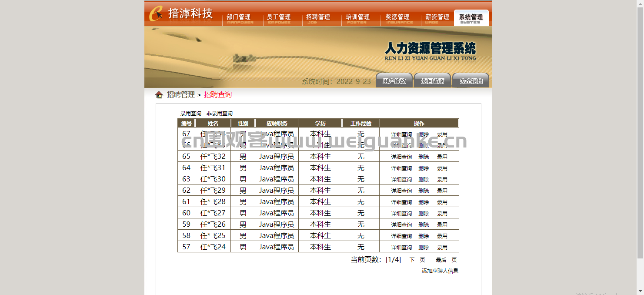Open the 部门管理 menu tab

(239, 18)
